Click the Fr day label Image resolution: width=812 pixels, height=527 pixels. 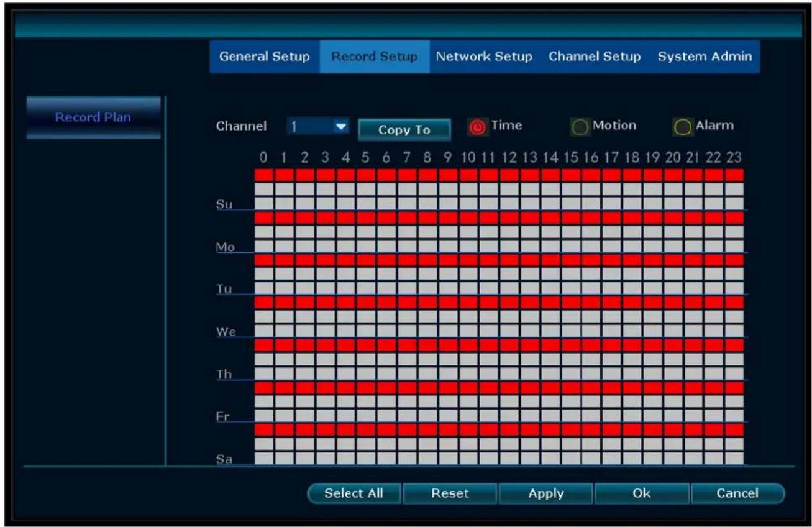(x=223, y=416)
